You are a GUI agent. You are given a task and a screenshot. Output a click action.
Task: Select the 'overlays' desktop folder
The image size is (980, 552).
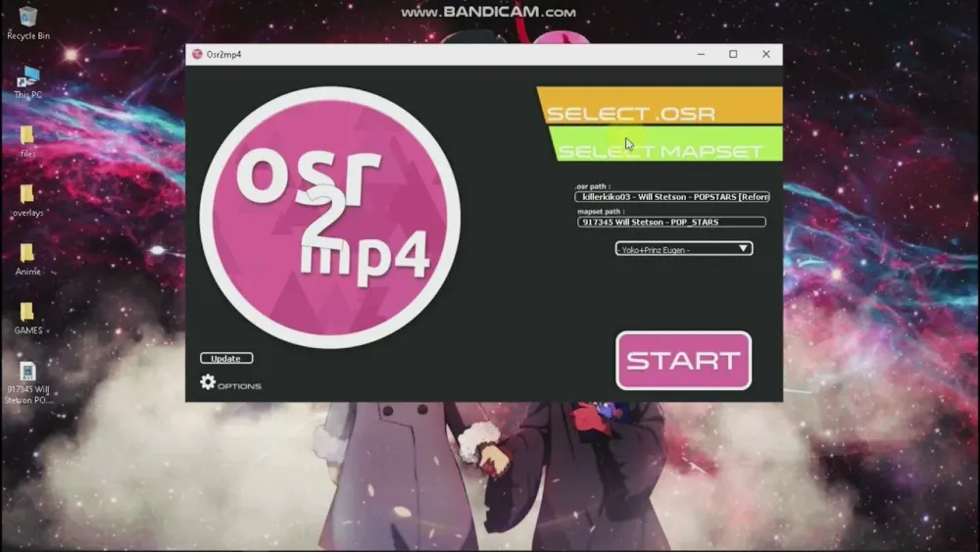point(27,201)
